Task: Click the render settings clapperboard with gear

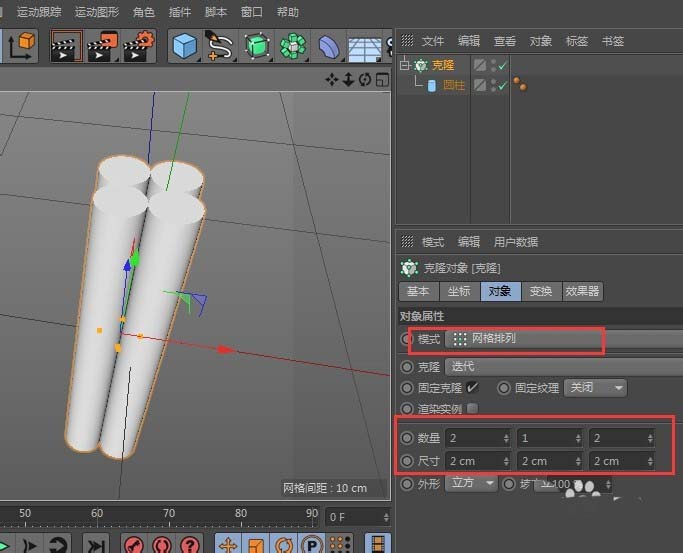Action: point(139,46)
